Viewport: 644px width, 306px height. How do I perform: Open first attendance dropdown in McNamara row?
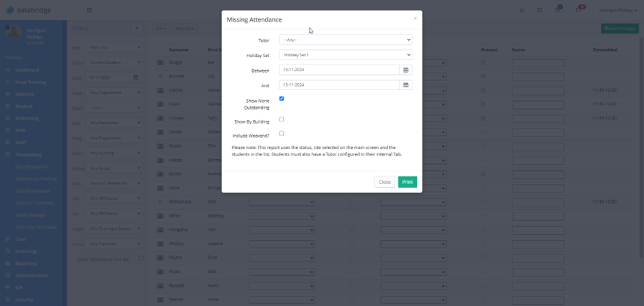[x=282, y=202]
